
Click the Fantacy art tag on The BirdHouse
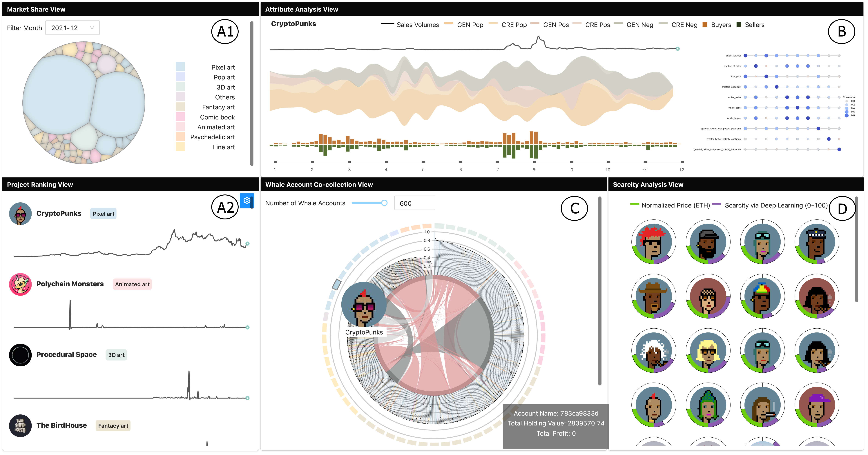[113, 426]
